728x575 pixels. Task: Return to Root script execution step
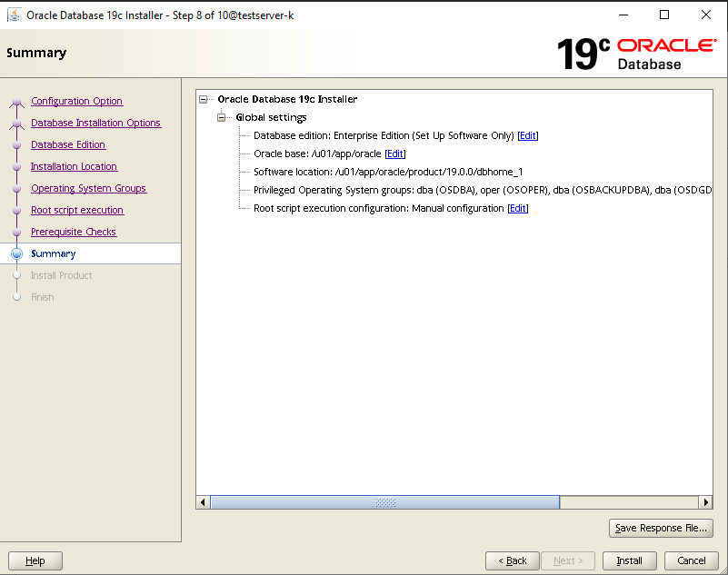coord(77,210)
